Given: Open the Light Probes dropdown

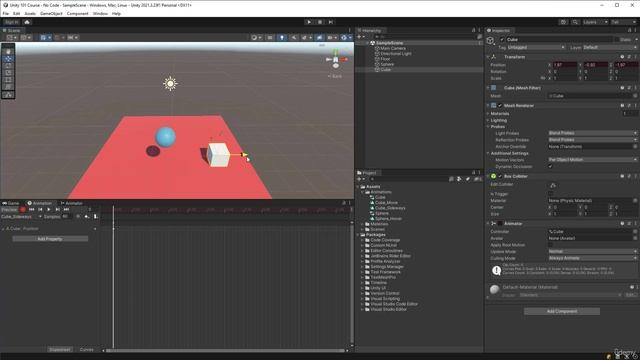Looking at the screenshot, I should point(592,133).
